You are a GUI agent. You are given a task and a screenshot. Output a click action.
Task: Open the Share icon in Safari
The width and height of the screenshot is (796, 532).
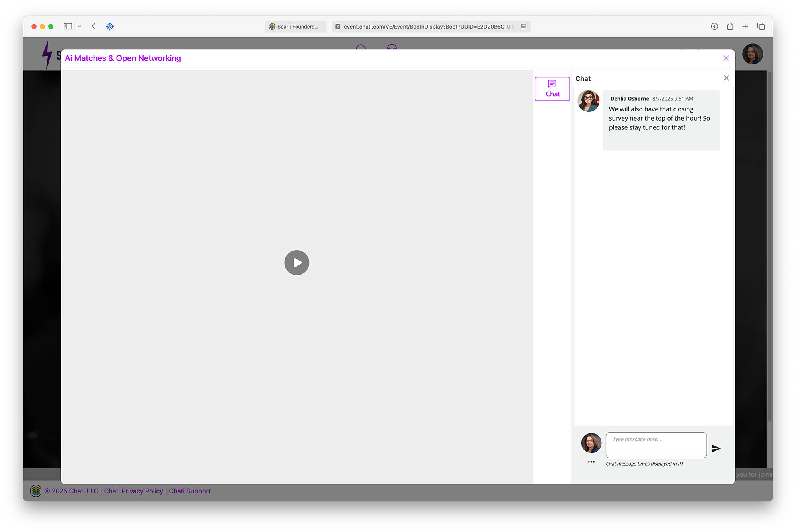[730, 27]
